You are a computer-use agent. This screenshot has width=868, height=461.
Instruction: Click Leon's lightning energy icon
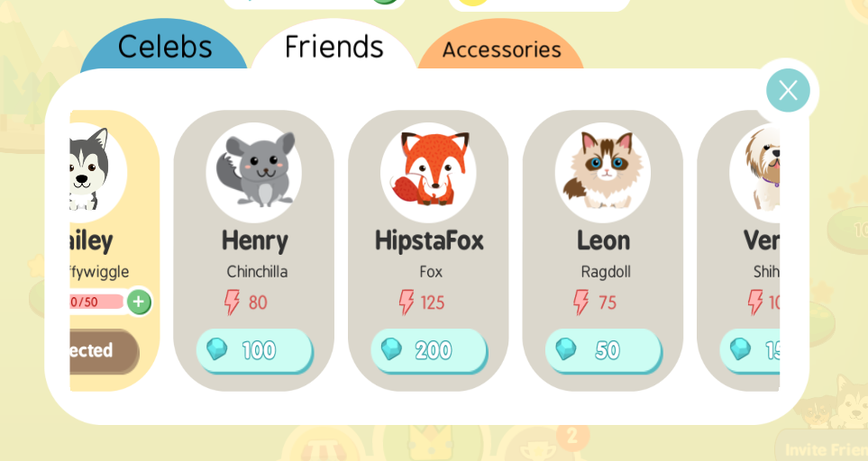pos(580,303)
